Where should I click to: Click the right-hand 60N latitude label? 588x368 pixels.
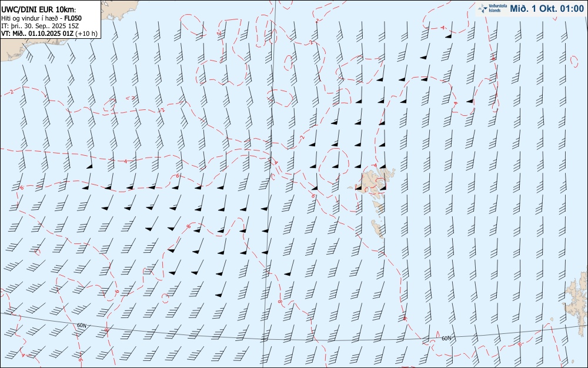[446, 339]
